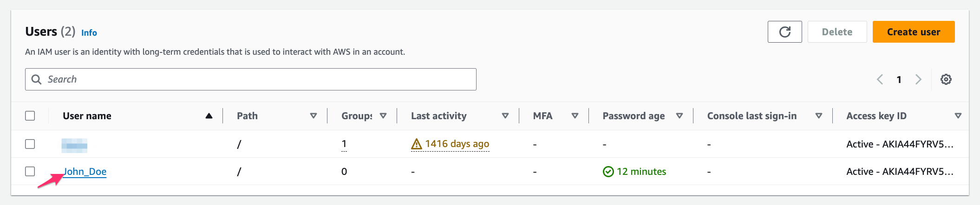Select checkbox for John_Doe row
Viewport: 980px width, 205px height.
click(30, 172)
